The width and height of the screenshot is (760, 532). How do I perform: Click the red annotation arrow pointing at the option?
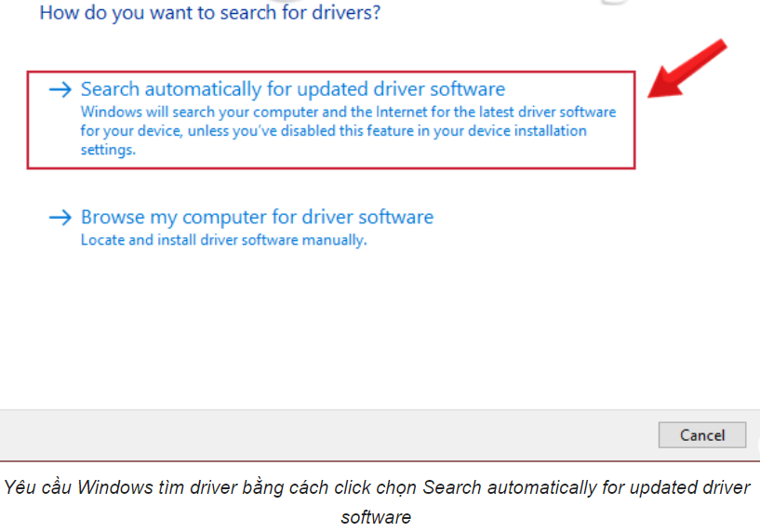click(687, 68)
